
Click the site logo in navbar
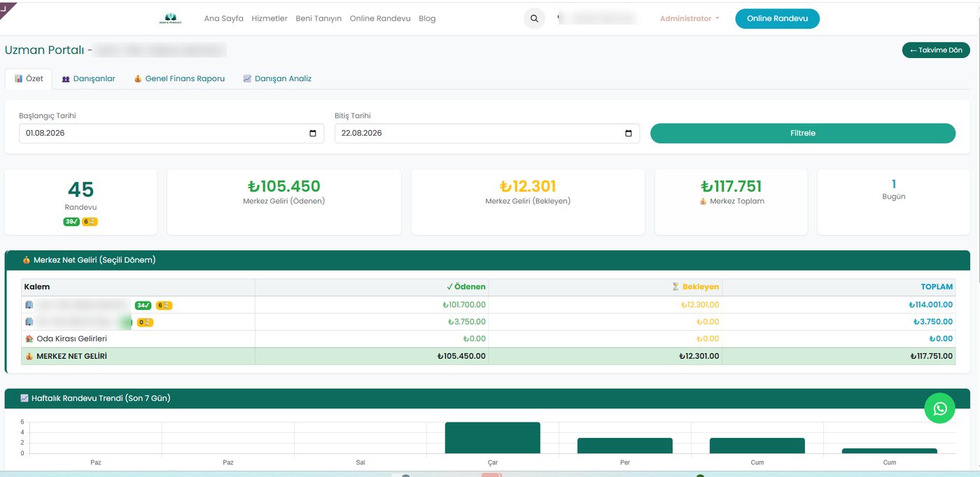[170, 19]
